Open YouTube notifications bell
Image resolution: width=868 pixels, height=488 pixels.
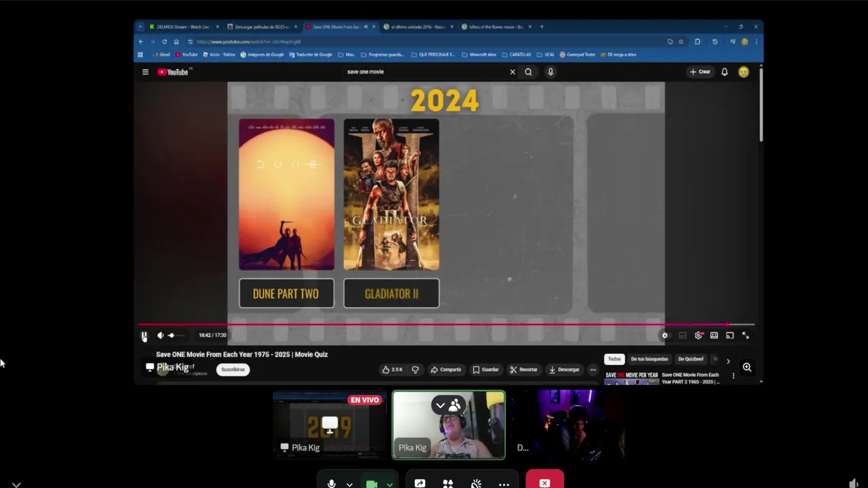724,72
